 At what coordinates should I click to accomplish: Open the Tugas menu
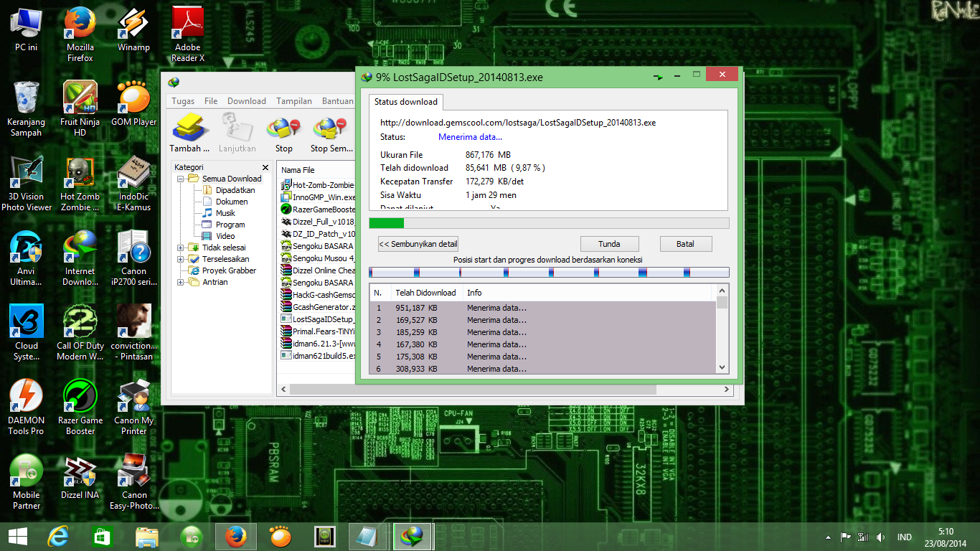coord(183,101)
